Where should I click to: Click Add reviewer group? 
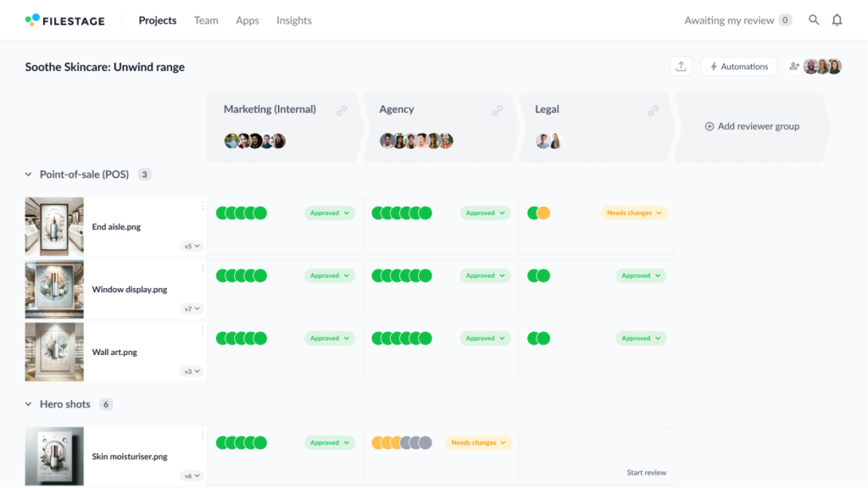[x=752, y=126]
